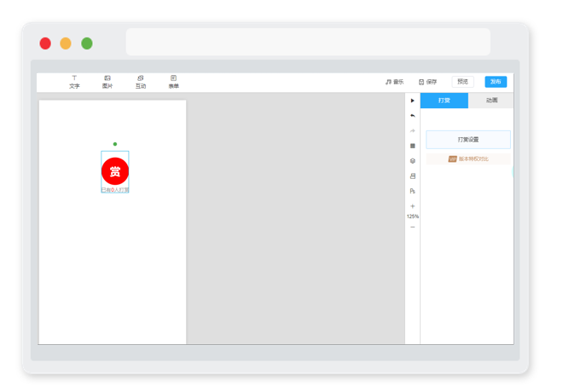Click the page settings icon above Ps
Image resolution: width=563 pixels, height=392 pixels.
point(413,176)
